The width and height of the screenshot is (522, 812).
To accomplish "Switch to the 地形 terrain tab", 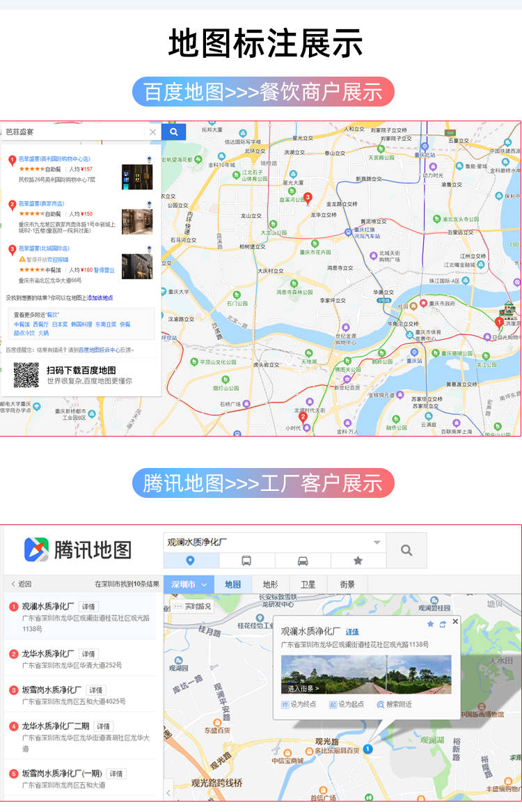I will tap(270, 585).
